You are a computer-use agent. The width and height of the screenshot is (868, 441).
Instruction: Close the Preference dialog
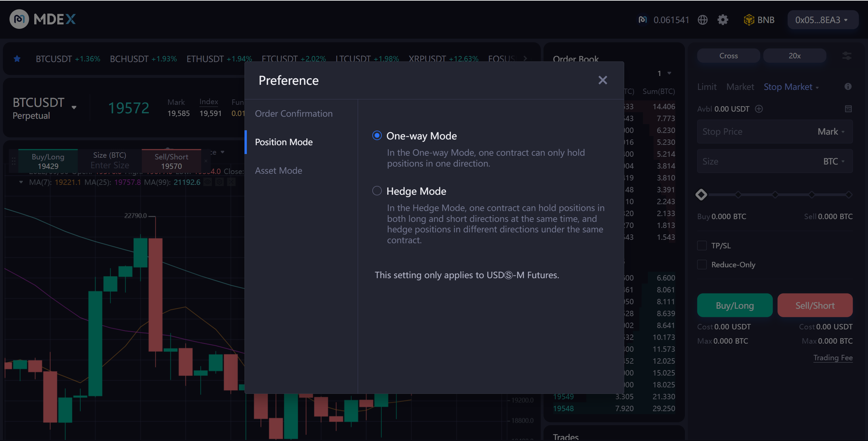click(603, 80)
